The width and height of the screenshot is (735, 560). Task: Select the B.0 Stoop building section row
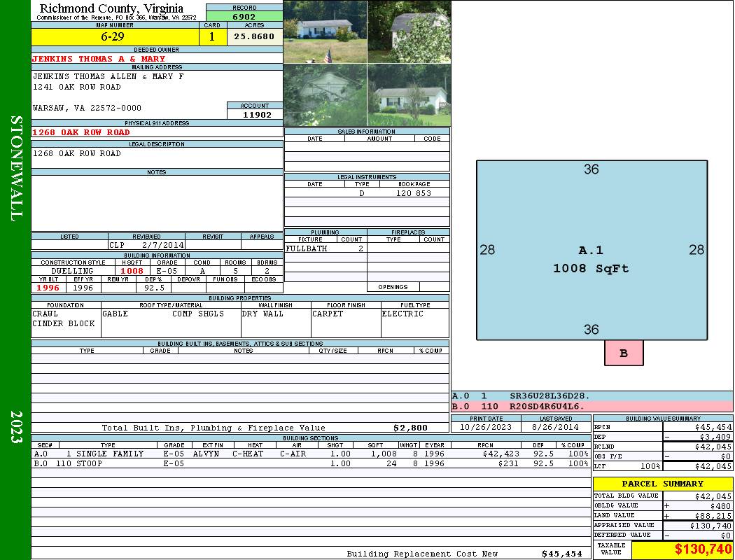coord(309,463)
